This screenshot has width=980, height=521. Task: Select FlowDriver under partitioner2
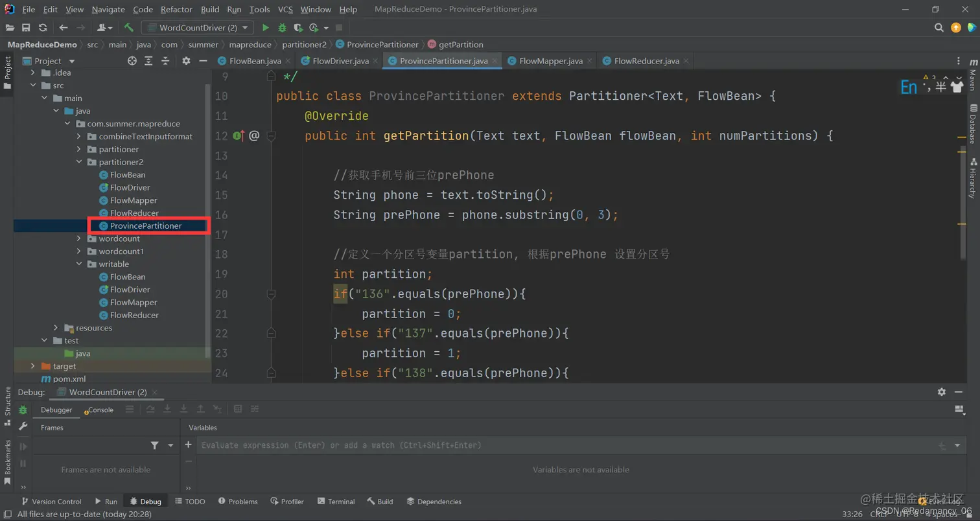click(x=130, y=187)
